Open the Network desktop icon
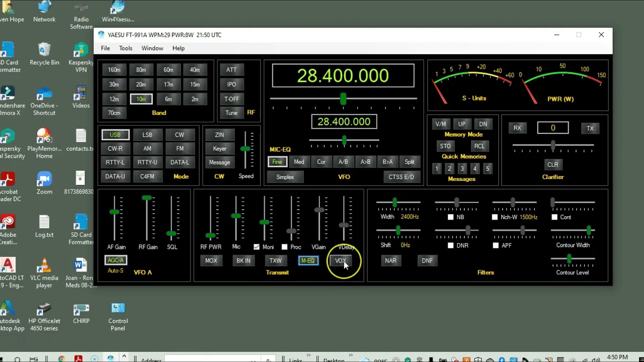The image size is (644, 362). pos(44,12)
